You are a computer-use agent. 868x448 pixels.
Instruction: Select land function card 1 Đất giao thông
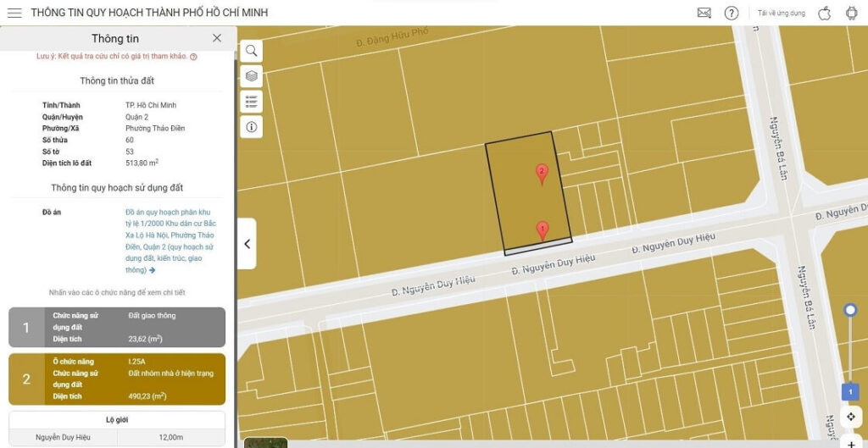pos(117,327)
